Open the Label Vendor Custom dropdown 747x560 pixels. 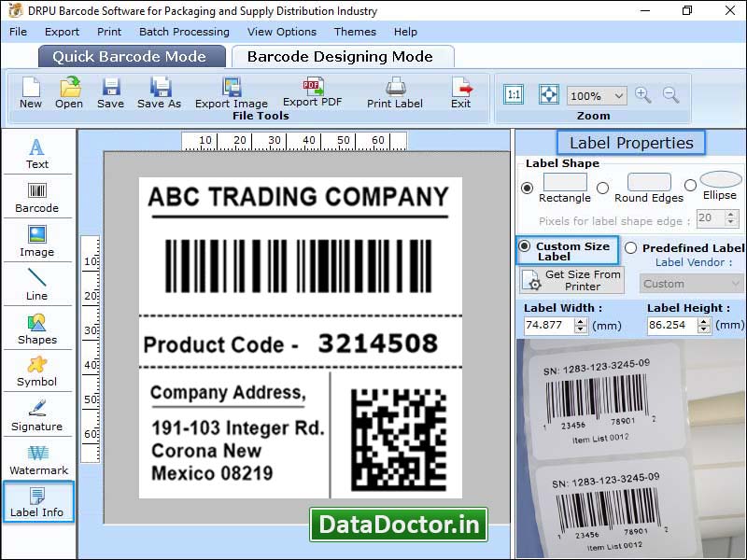tap(691, 283)
